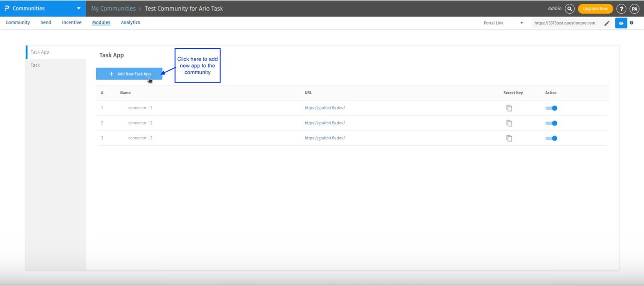Copy secret key for connector - 3
Screen dimensions: 644x286
coord(509,138)
